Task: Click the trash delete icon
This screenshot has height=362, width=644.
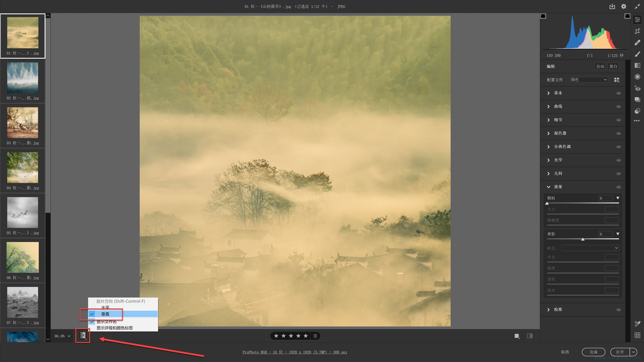Action: click(315, 336)
